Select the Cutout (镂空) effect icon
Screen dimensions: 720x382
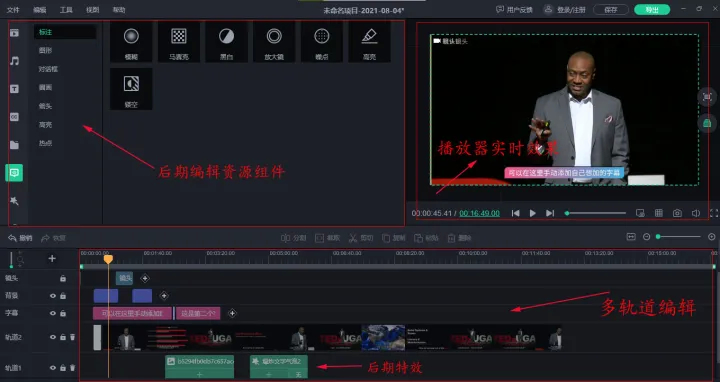pyautogui.click(x=131, y=90)
